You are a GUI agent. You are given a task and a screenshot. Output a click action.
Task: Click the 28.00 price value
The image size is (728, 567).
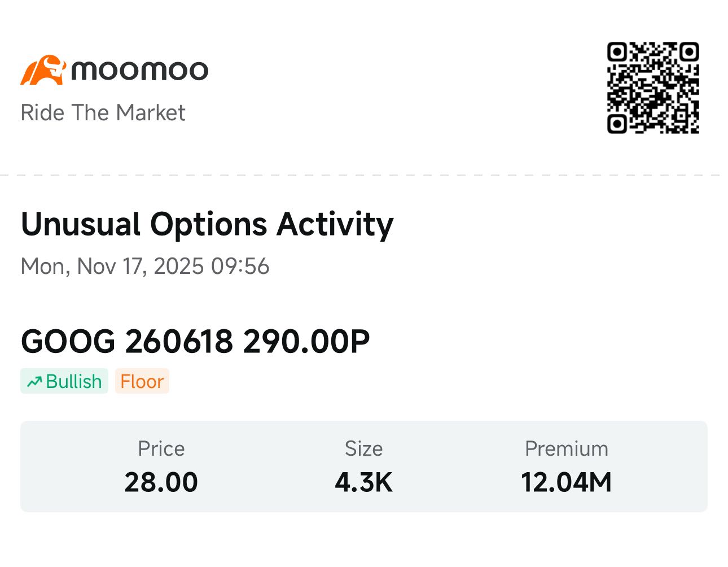coord(161,482)
